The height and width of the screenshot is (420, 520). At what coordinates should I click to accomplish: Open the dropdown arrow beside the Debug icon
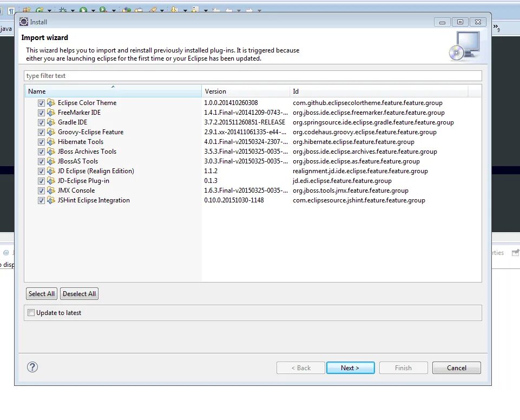tap(73, 11)
